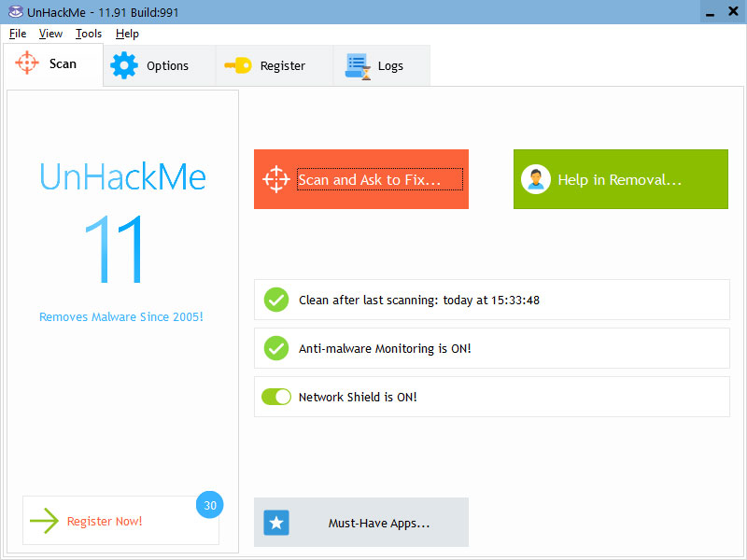Click the blue 30 days badge
Viewport: 747px width, 560px height.
point(209,505)
